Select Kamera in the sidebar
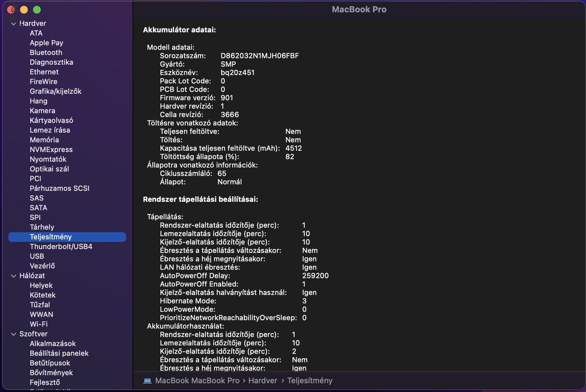Viewport: 586px width, 392px height. point(42,111)
